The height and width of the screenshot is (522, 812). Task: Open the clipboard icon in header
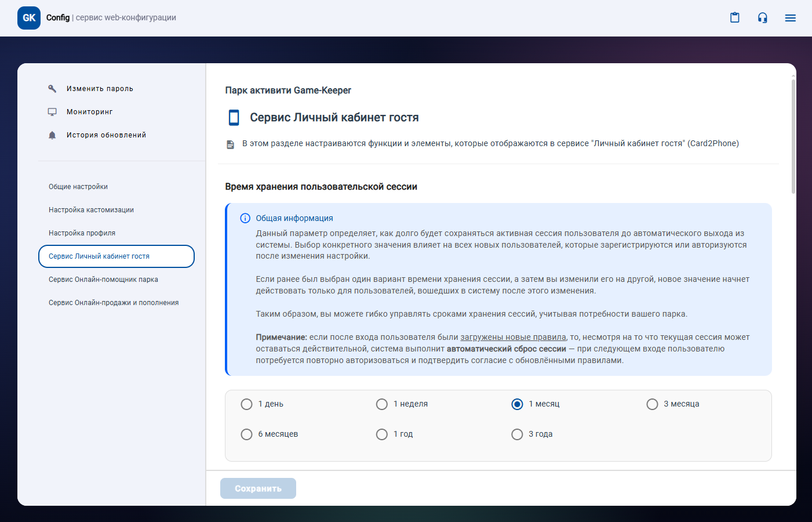734,18
